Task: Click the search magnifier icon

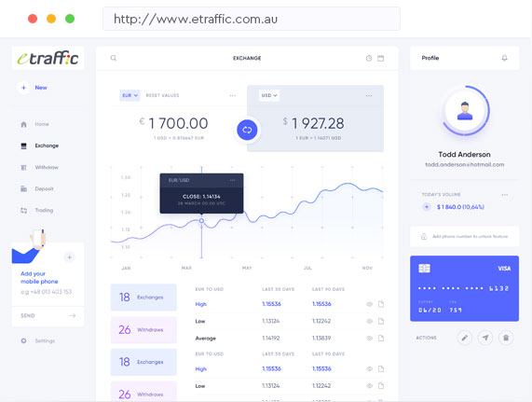Action: pos(114,58)
